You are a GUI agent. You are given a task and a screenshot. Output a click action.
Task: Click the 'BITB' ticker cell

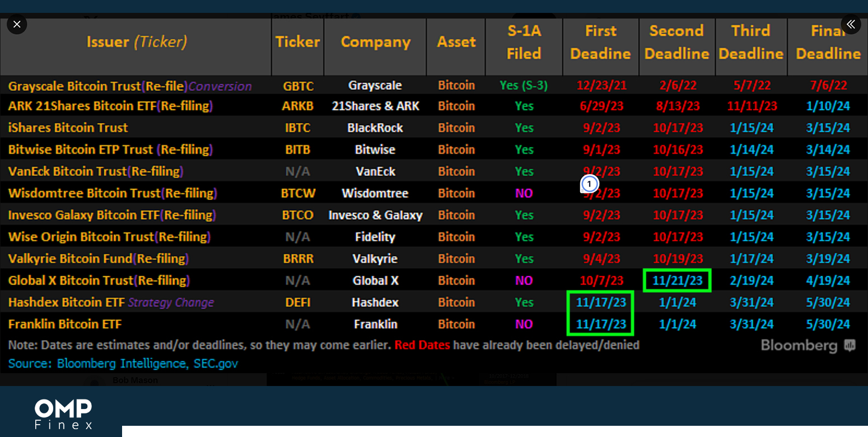(x=298, y=150)
